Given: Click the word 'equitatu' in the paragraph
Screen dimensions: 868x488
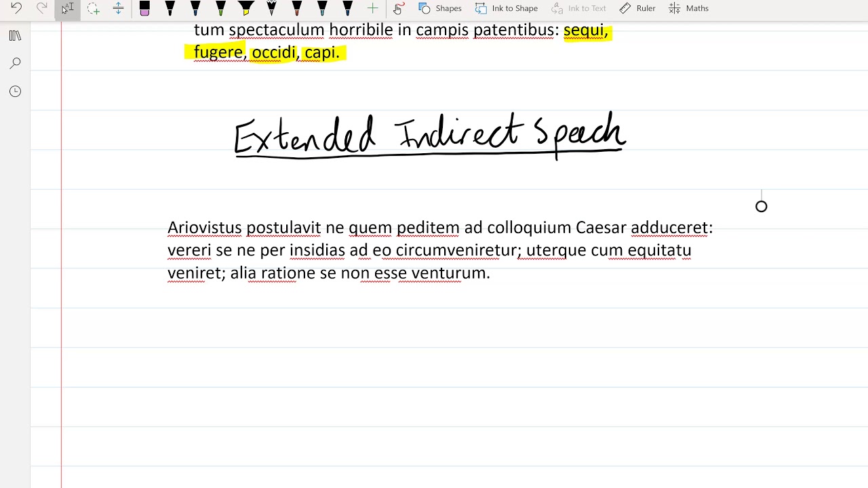Looking at the screenshot, I should click(x=659, y=250).
